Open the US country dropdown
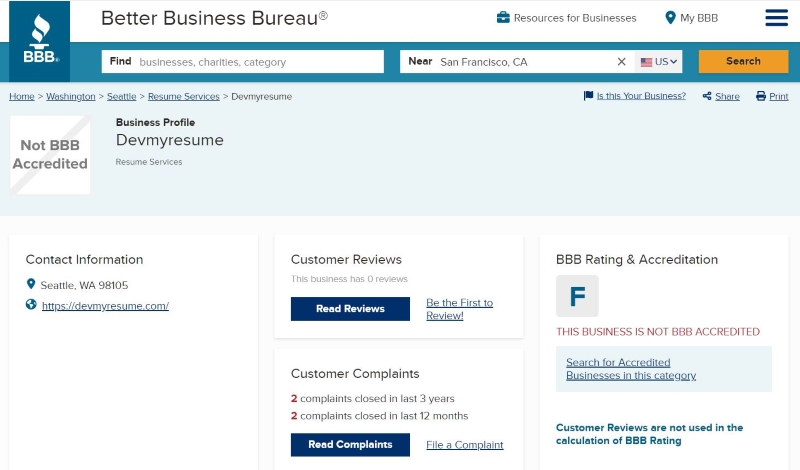Screen dimensions: 800x470 tap(659, 62)
